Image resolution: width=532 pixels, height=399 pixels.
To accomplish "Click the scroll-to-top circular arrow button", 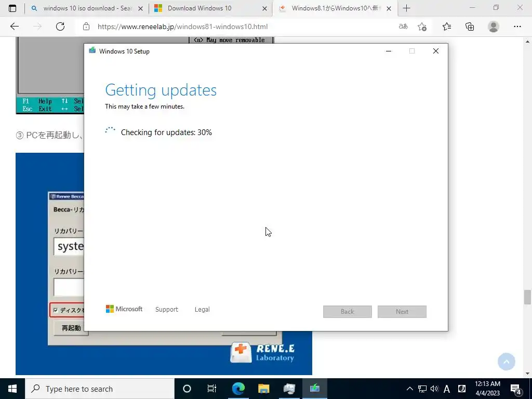I will point(506,362).
